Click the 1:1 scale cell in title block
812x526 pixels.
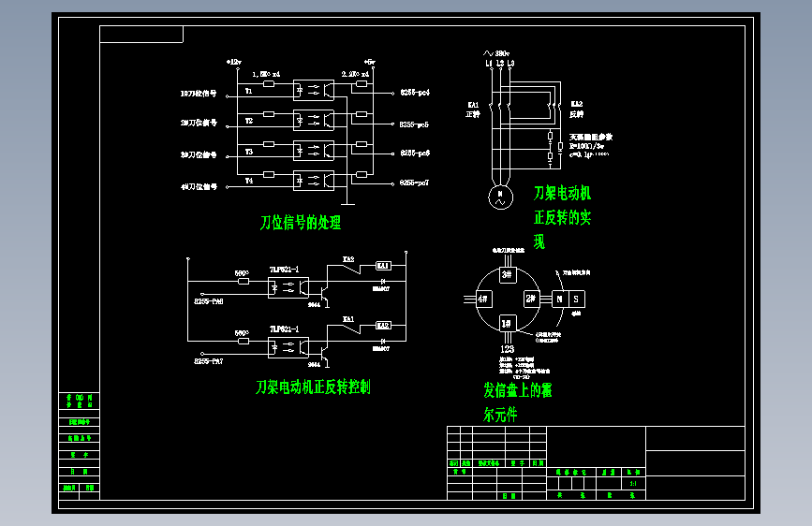click(x=633, y=484)
